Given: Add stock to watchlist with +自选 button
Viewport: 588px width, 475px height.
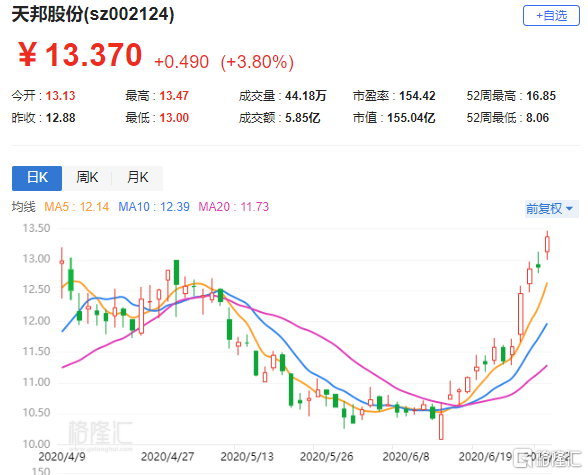Looking at the screenshot, I should tap(551, 16).
